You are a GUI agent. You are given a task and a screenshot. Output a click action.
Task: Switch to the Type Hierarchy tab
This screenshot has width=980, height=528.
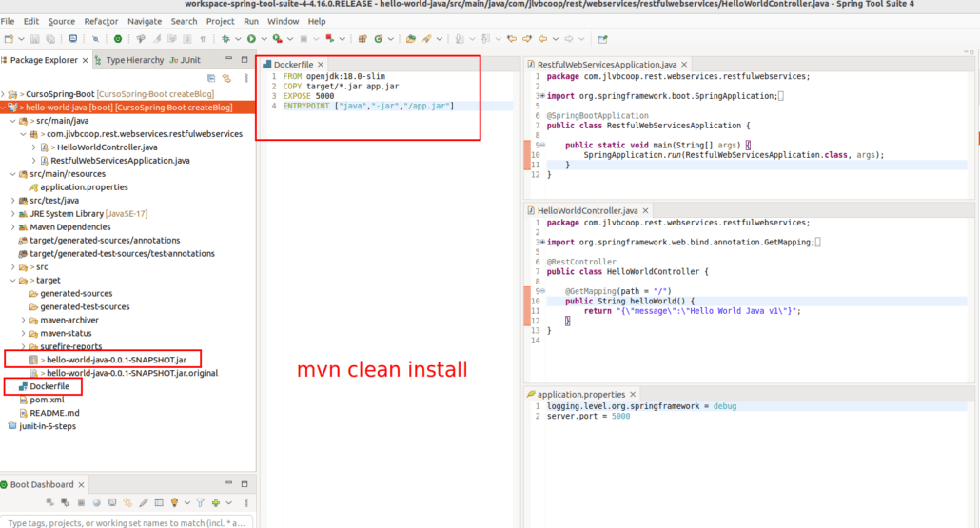(x=134, y=60)
